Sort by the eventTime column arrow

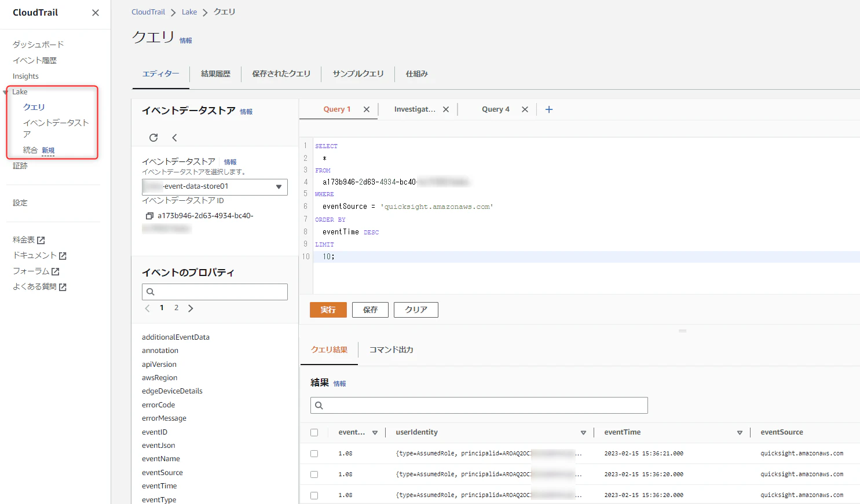[x=740, y=433]
